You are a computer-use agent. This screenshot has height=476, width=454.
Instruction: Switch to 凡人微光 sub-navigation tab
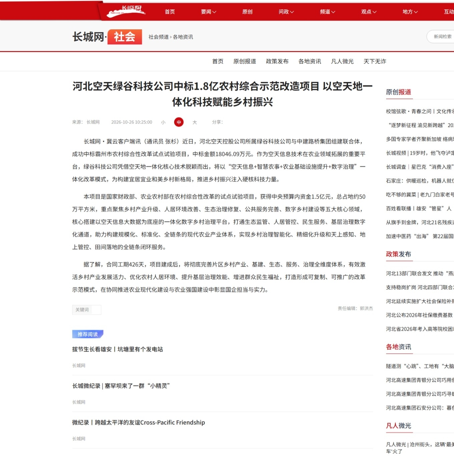coord(342,61)
